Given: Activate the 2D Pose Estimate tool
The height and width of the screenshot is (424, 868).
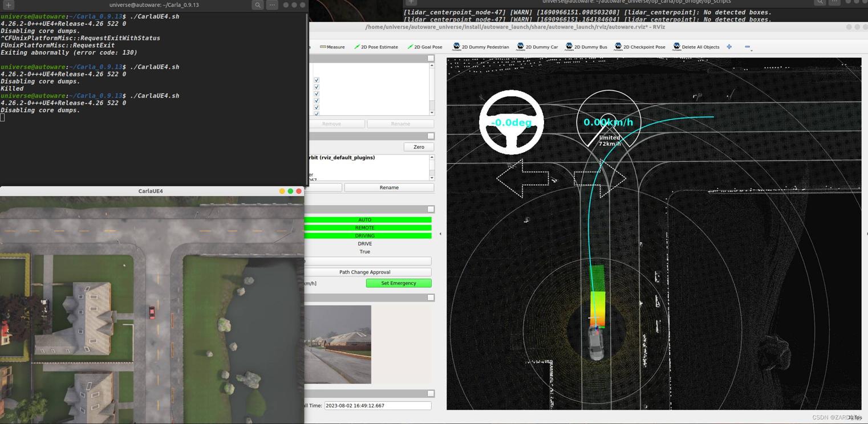Looking at the screenshot, I should click(x=376, y=47).
